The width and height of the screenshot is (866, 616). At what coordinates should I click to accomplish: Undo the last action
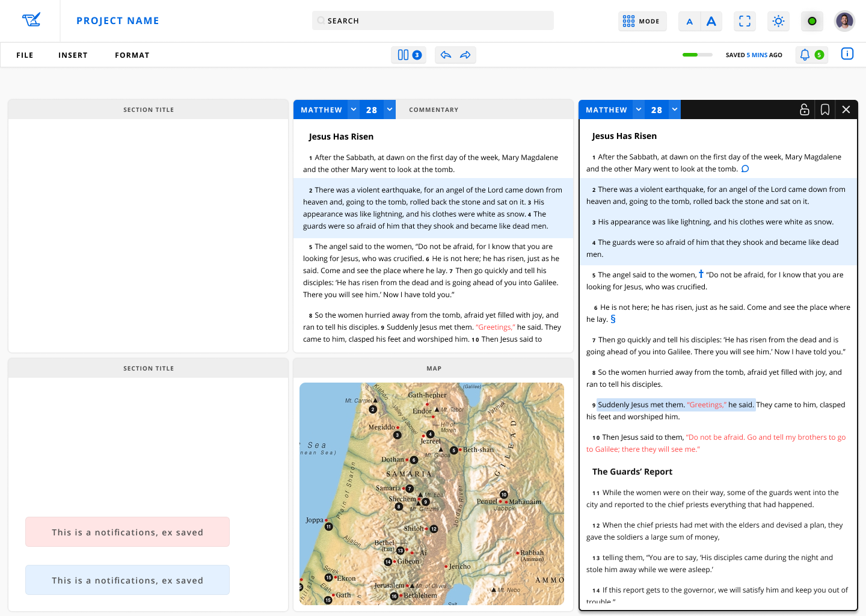(446, 55)
